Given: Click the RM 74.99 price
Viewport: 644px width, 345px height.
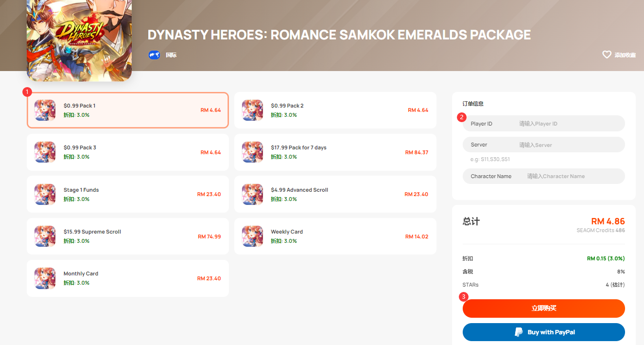Looking at the screenshot, I should (x=209, y=236).
